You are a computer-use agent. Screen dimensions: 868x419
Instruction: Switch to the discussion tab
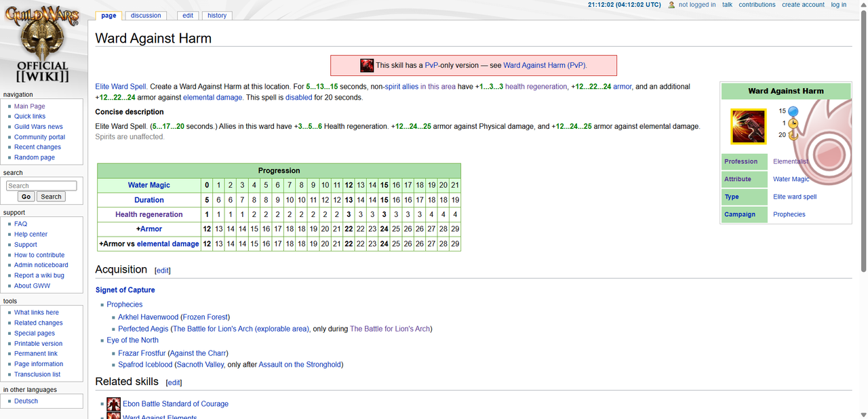(146, 16)
